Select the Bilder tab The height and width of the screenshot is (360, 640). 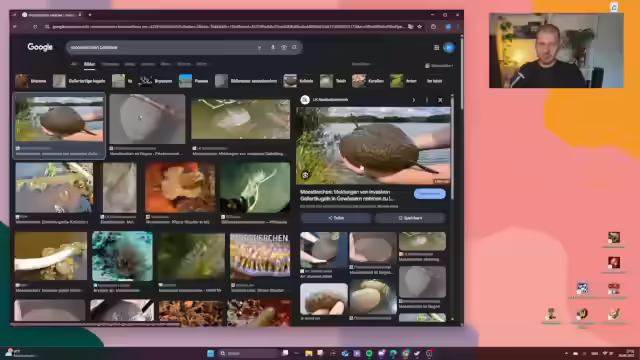[89, 64]
